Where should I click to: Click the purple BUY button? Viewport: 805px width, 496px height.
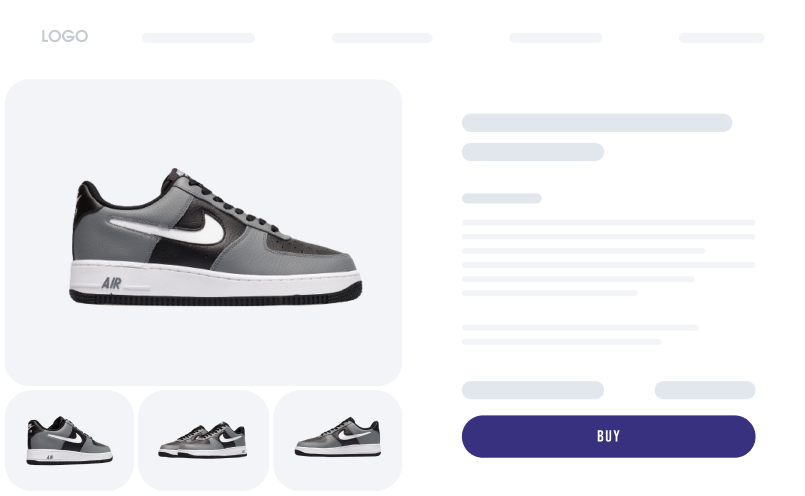[x=608, y=436]
